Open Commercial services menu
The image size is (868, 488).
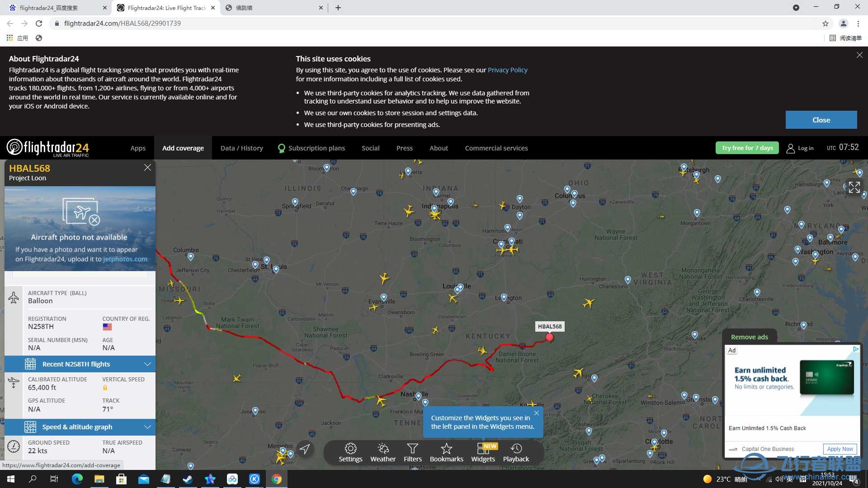[x=496, y=148]
